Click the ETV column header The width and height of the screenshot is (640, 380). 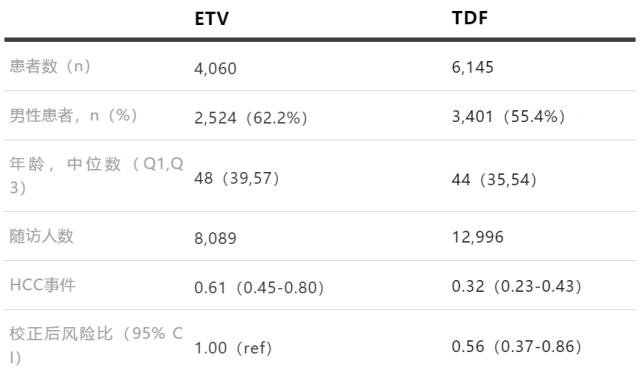click(x=211, y=18)
